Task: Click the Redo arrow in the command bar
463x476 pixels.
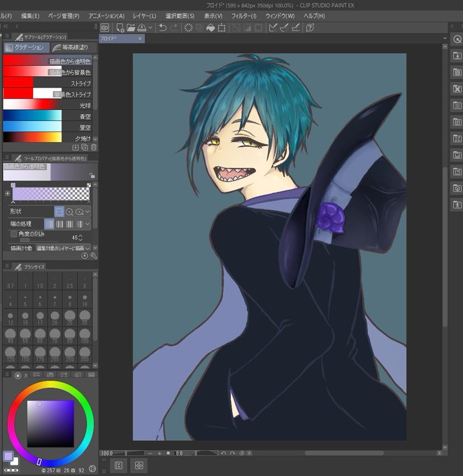Action: [x=174, y=28]
